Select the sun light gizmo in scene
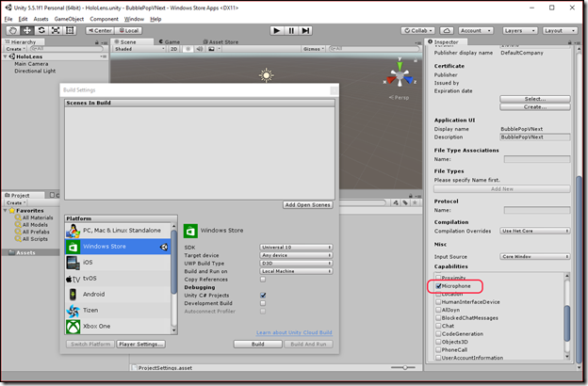588x386 pixels. [x=266, y=75]
